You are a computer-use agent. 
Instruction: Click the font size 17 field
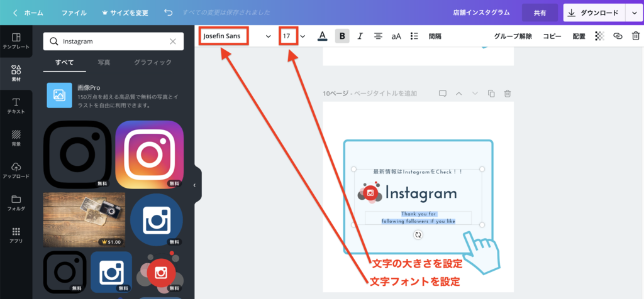click(288, 36)
